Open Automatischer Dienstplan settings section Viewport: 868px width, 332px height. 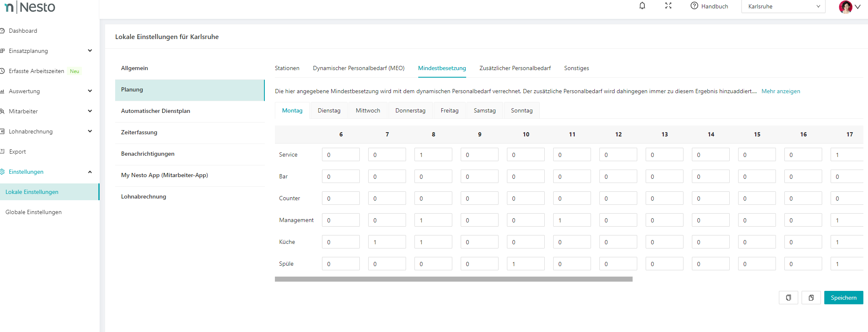click(x=156, y=111)
